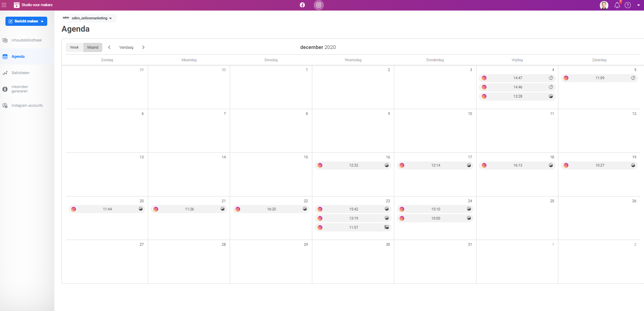Open the sdim_onlinemarketing account selector
This screenshot has height=311, width=644.
pos(89,18)
